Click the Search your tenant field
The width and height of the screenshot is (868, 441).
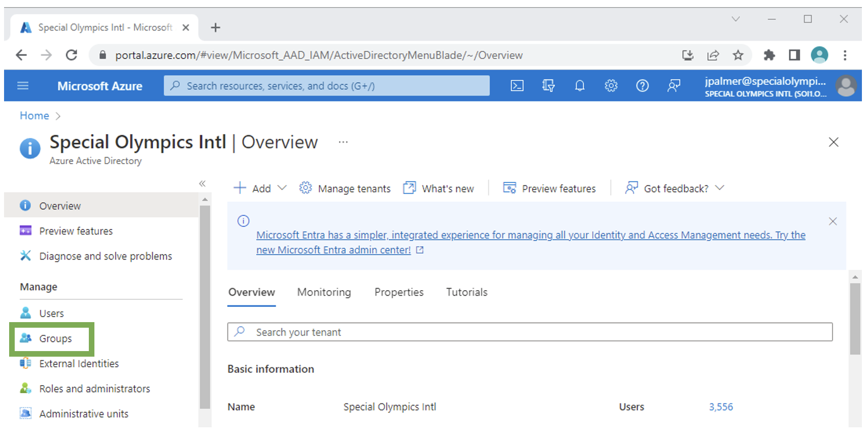pyautogui.click(x=530, y=332)
